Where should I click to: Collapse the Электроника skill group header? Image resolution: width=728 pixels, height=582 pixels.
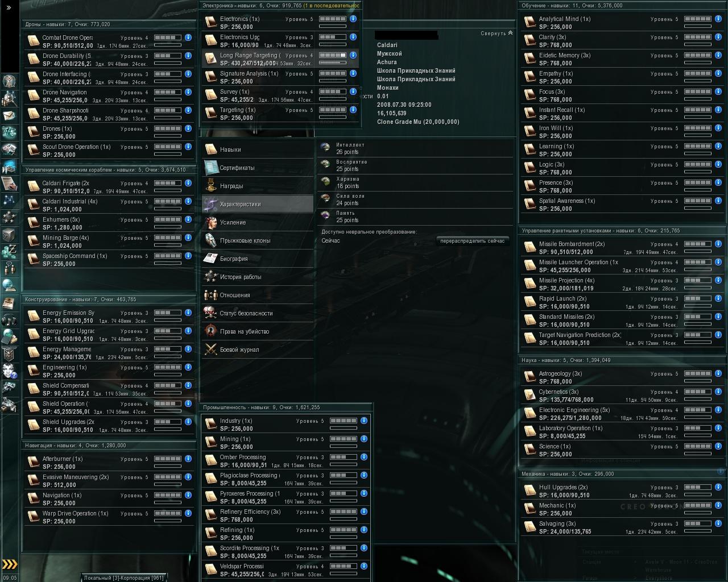pyautogui.click(x=280, y=6)
